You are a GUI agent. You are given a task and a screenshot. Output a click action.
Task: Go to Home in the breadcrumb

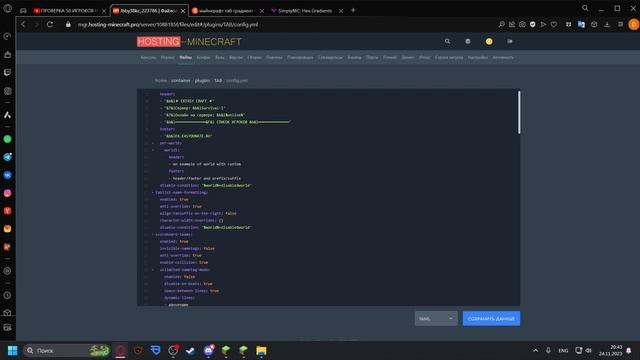click(161, 80)
